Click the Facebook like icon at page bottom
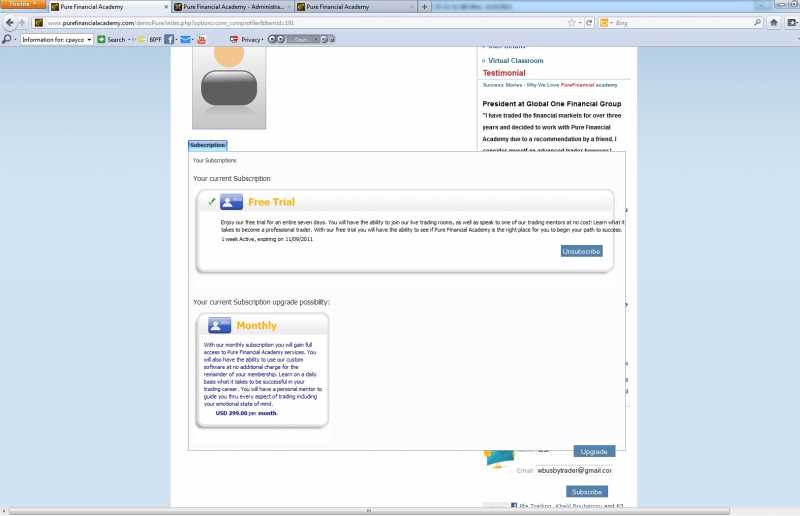Screen dimensions: 800x516 (x=514, y=505)
